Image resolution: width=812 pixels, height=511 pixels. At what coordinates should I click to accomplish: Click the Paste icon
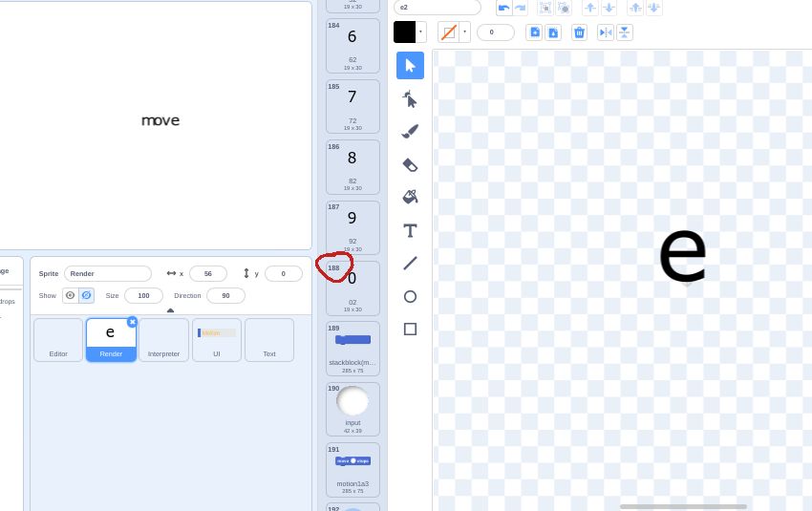tap(553, 32)
